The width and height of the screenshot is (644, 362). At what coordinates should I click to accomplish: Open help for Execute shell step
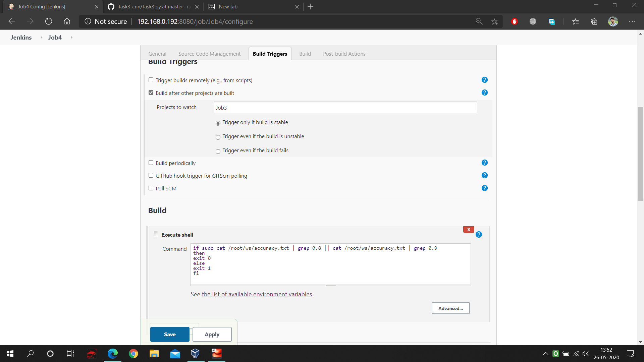click(x=479, y=235)
